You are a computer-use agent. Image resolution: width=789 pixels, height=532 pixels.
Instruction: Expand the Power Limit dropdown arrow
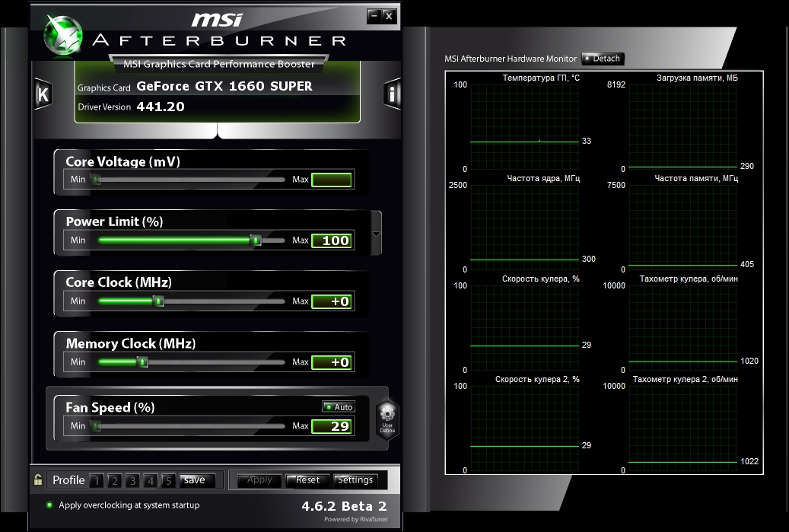(x=375, y=233)
